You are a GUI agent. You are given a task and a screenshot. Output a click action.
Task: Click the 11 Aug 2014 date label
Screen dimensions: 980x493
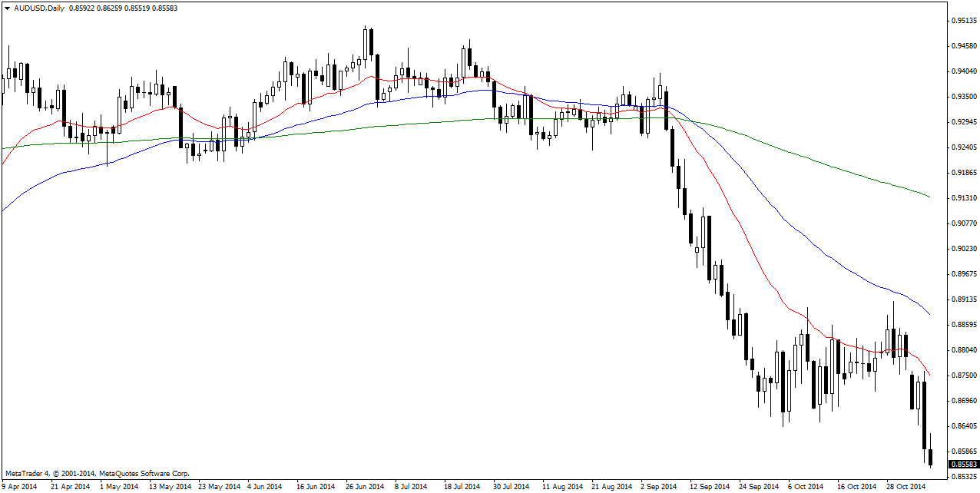tap(562, 487)
